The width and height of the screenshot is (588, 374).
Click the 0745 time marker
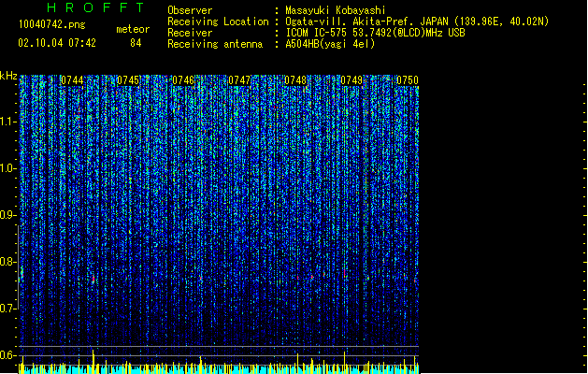tap(128, 80)
